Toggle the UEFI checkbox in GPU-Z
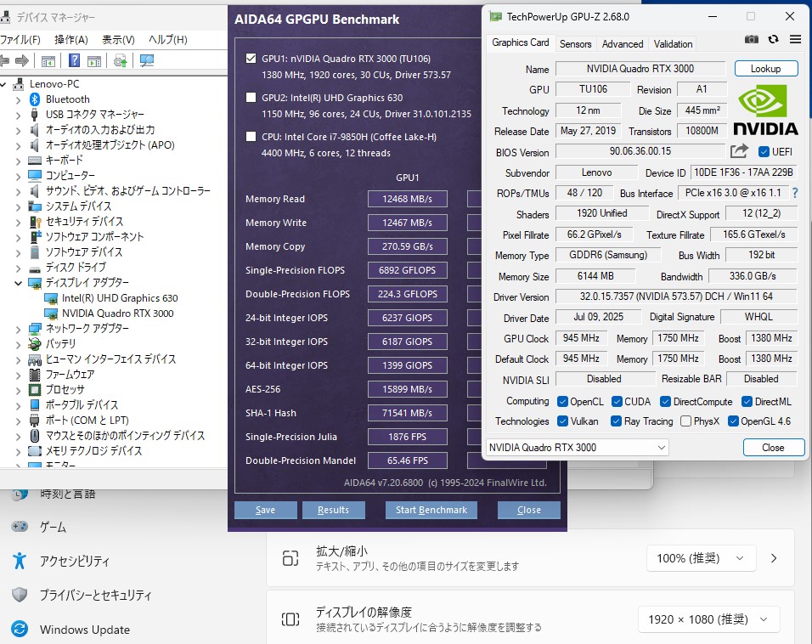The height and width of the screenshot is (644, 812). 764,152
